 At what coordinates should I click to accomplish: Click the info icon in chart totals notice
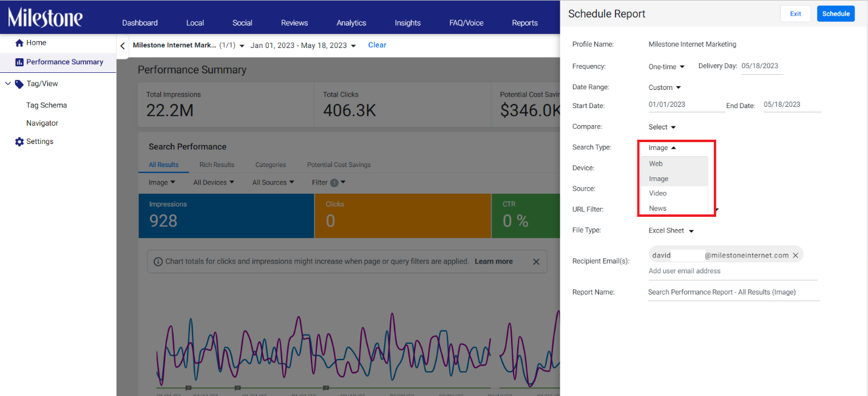pyautogui.click(x=158, y=262)
